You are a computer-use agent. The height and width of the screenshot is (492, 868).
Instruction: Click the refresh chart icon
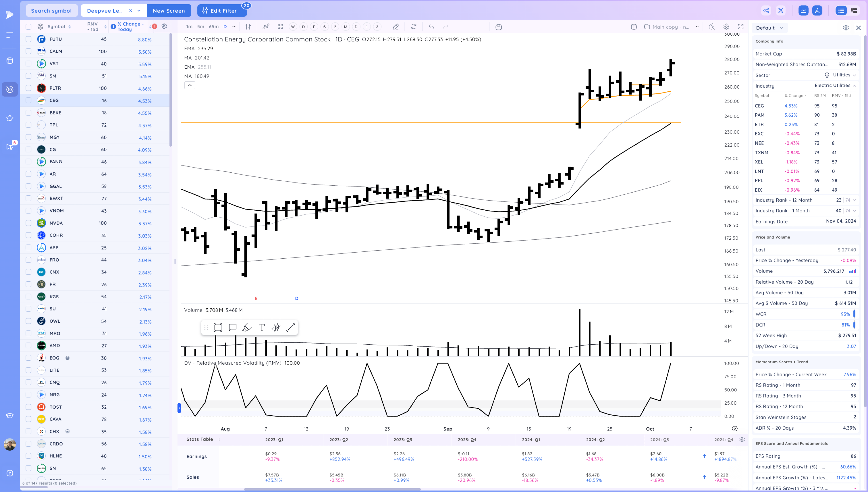coord(414,27)
